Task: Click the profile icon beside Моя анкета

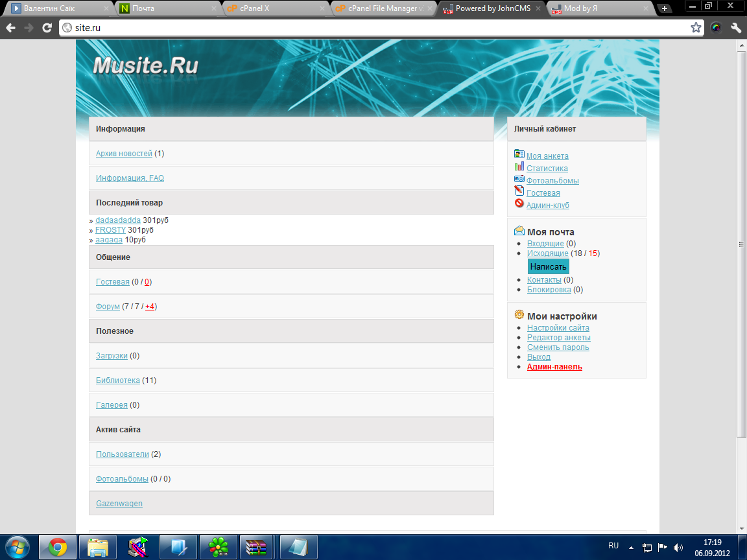Action: click(x=519, y=154)
